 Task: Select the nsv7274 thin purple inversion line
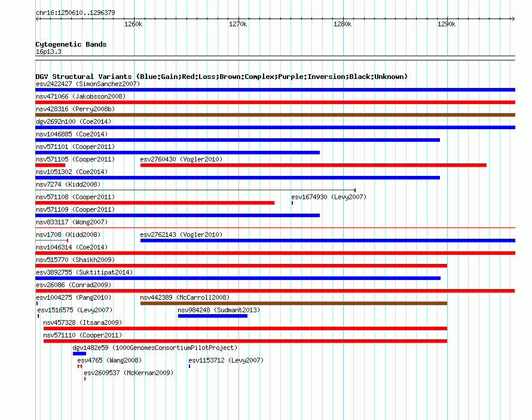195,190
